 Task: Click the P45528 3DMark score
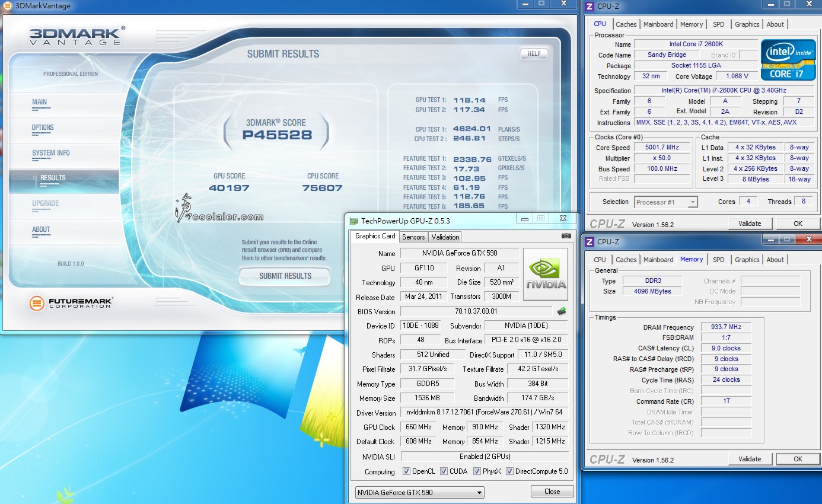277,135
